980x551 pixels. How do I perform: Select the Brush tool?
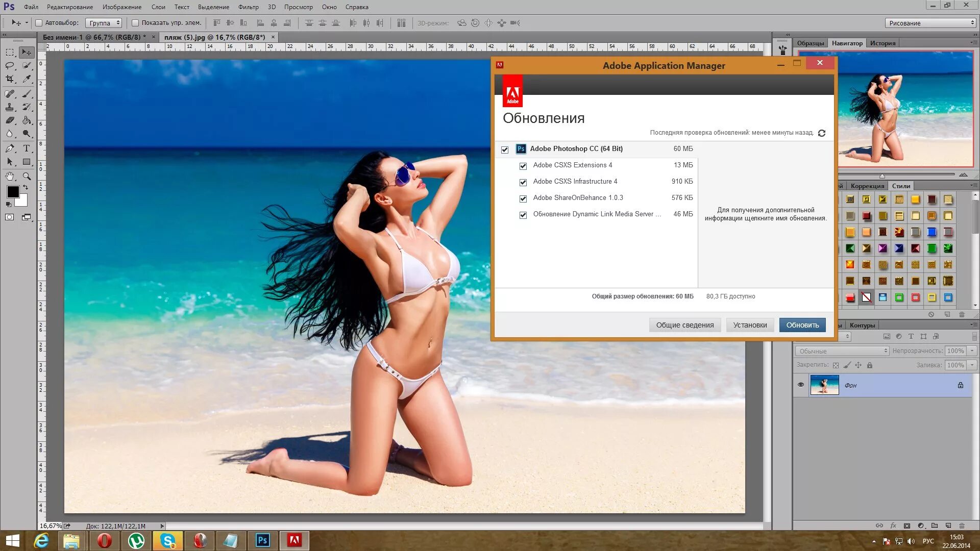click(x=27, y=94)
